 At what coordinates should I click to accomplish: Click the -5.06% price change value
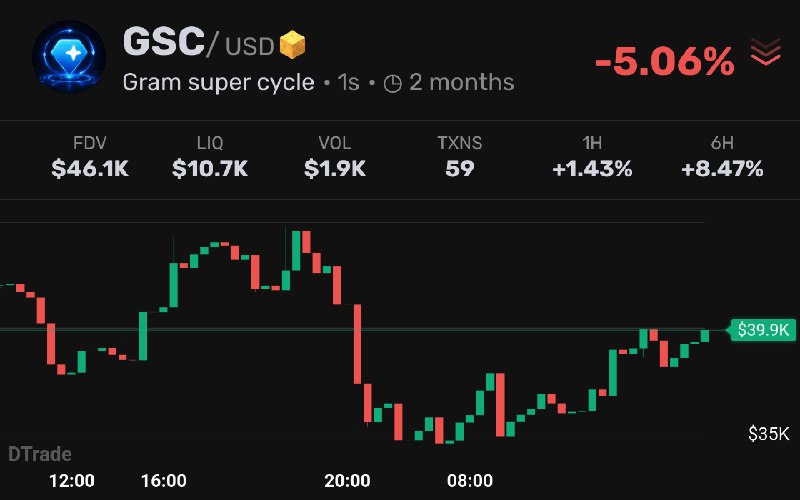(665, 62)
